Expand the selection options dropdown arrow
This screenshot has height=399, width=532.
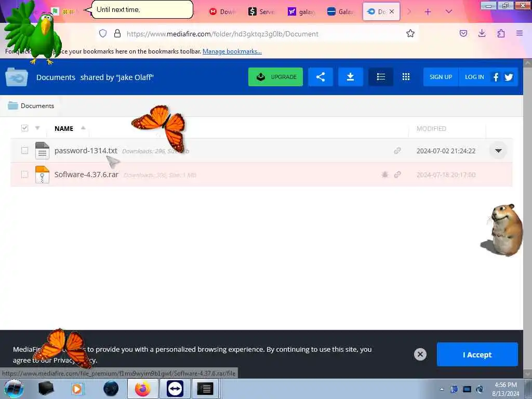pos(37,128)
